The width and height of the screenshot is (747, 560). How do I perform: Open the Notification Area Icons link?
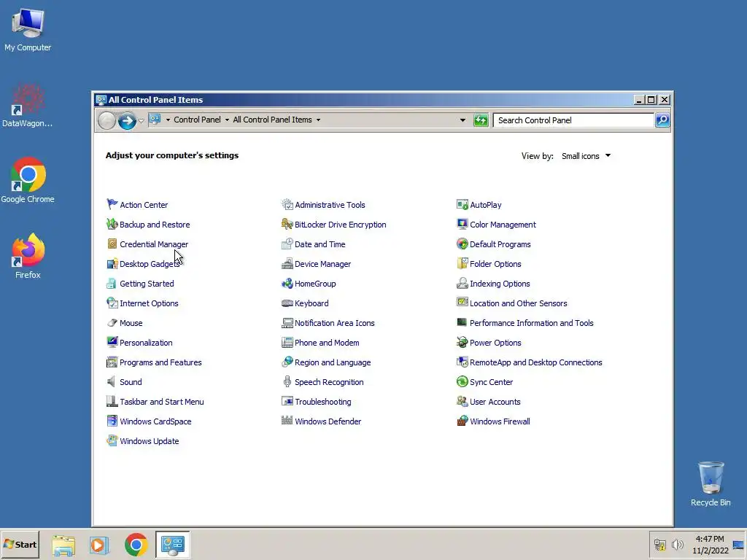[334, 323]
